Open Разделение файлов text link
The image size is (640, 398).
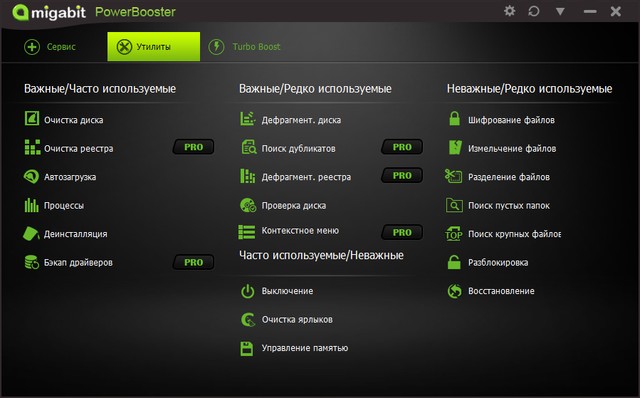click(x=509, y=177)
